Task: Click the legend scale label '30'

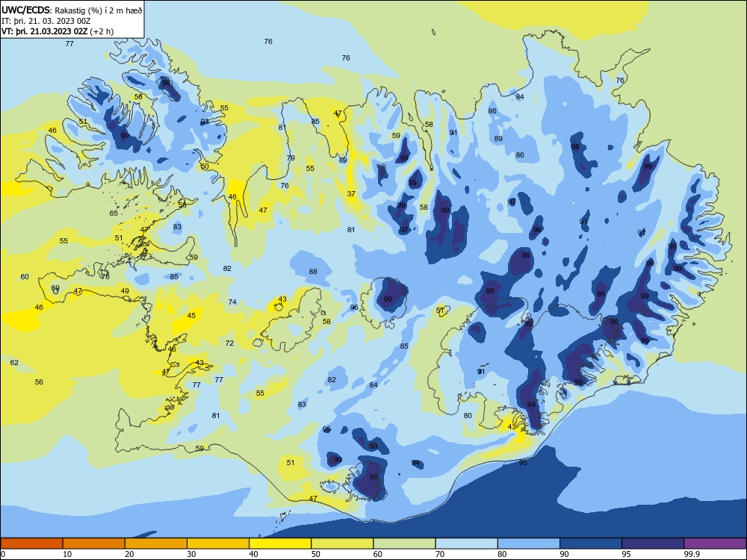Action: pyautogui.click(x=191, y=554)
